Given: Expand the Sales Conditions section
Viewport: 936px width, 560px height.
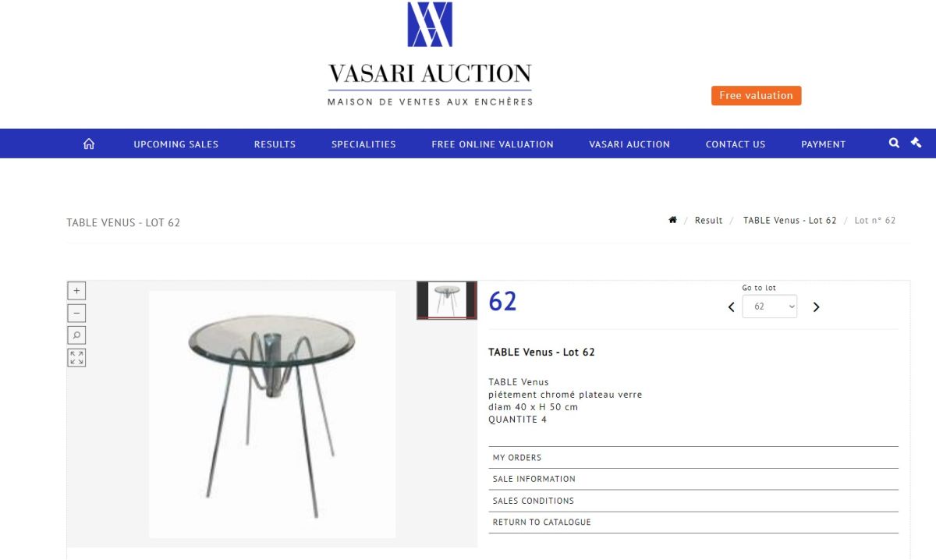Looking at the screenshot, I should (693, 501).
